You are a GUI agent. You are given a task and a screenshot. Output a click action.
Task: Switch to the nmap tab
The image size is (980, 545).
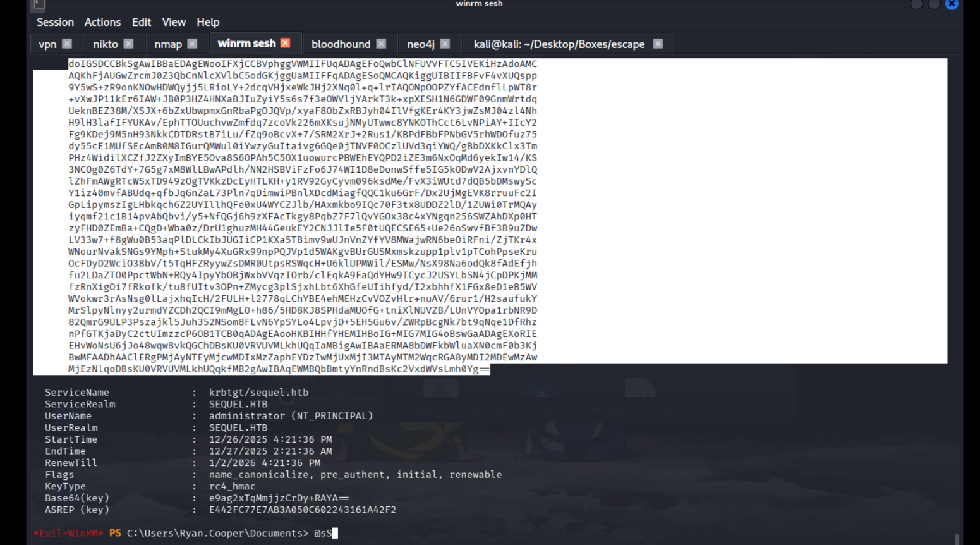pos(167,44)
